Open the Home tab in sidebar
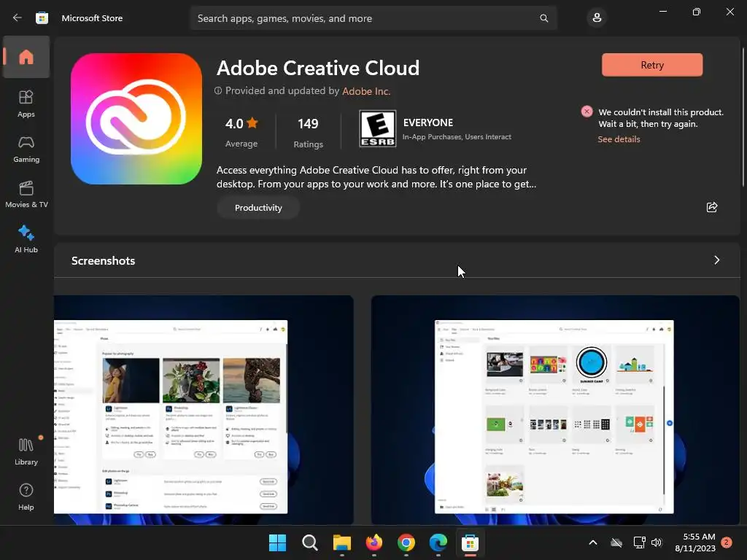The height and width of the screenshot is (560, 747). click(26, 57)
